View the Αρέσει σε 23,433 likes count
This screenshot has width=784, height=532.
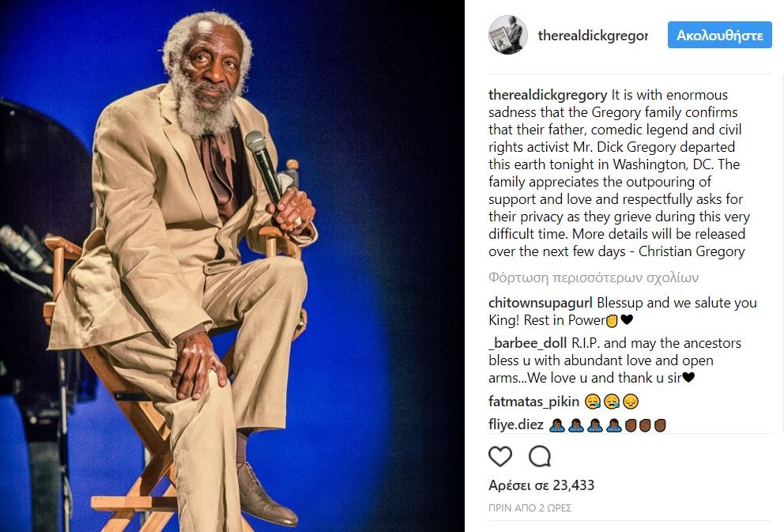pos(541,485)
